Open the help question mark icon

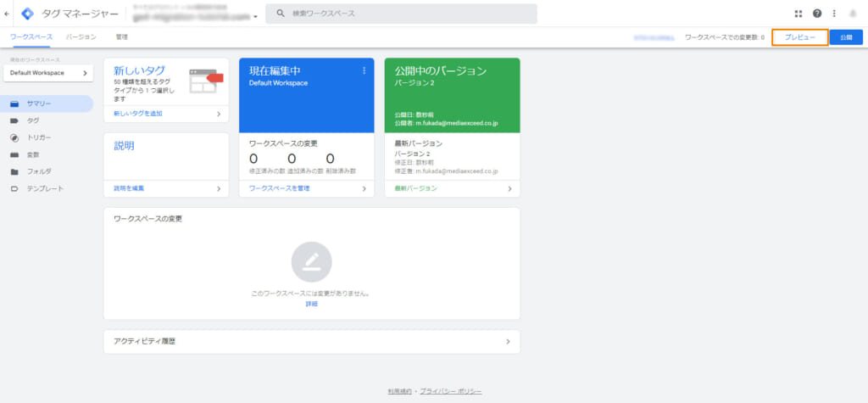(817, 14)
